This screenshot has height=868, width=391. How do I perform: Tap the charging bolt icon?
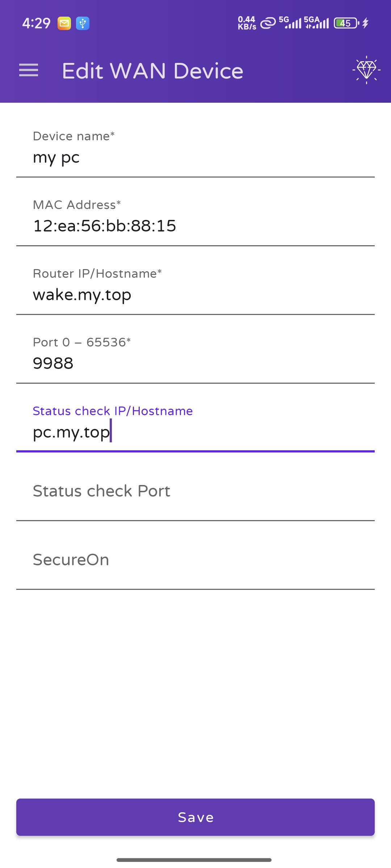click(x=365, y=23)
